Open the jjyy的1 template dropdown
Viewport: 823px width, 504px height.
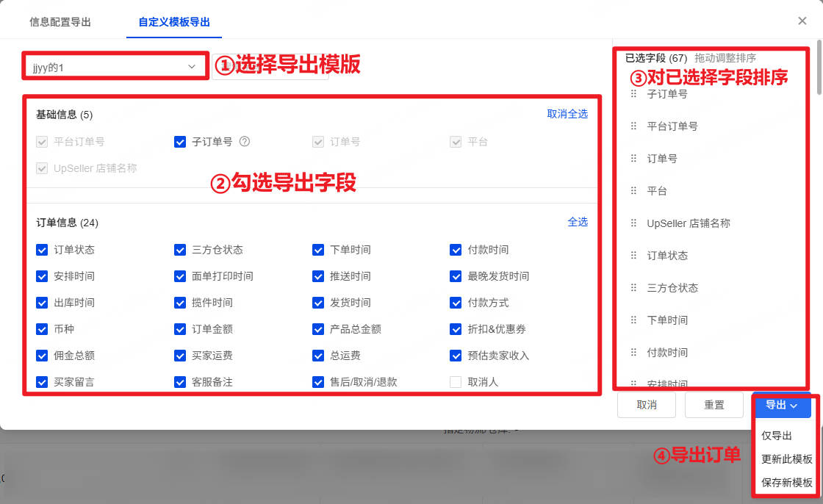coord(114,67)
